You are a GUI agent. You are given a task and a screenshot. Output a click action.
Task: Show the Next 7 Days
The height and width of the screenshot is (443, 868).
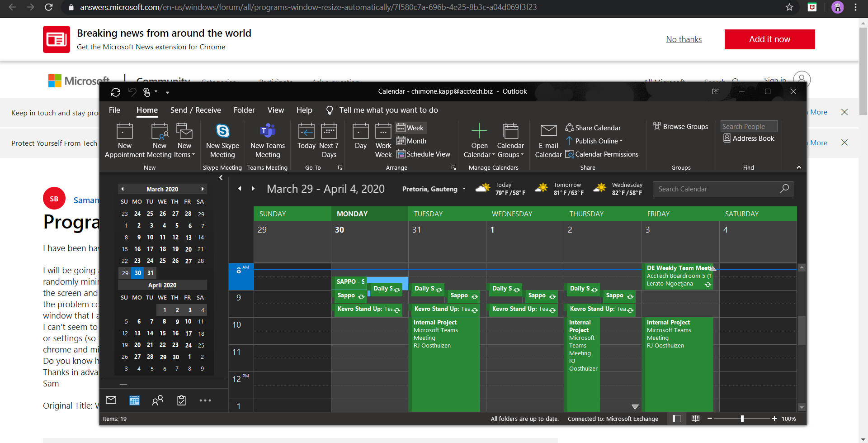pos(329,141)
